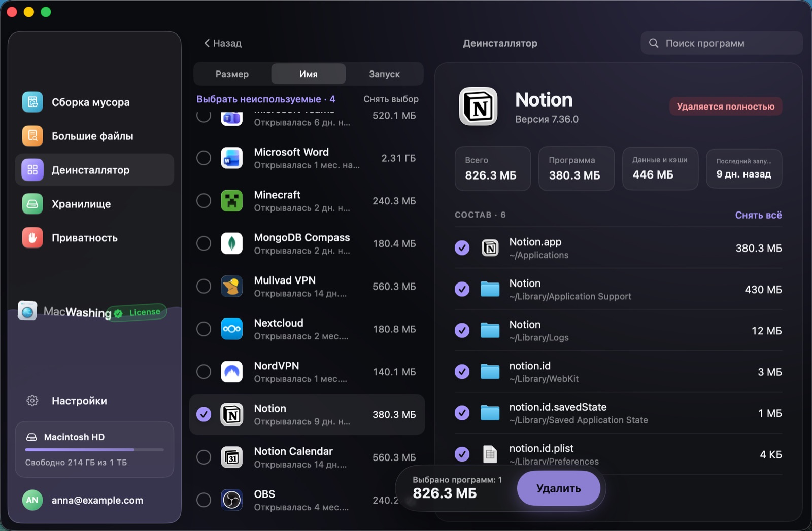Screen dimensions: 812x531
Task: Click the Mullvad VPN app icon
Action: [232, 286]
